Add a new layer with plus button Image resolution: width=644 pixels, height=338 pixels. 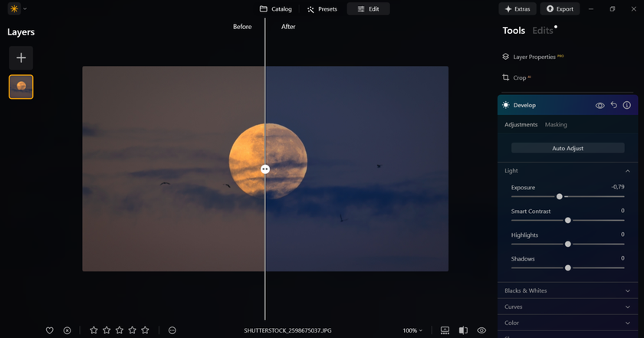click(21, 58)
